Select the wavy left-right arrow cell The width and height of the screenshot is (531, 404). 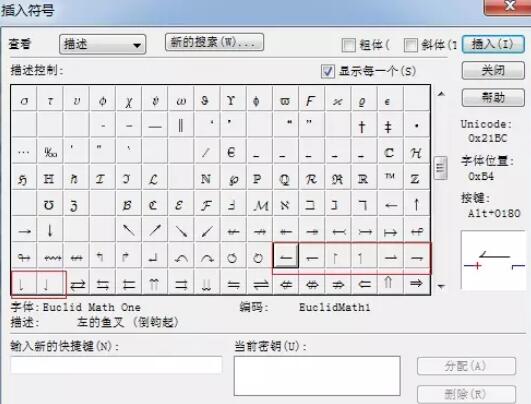tap(50, 257)
